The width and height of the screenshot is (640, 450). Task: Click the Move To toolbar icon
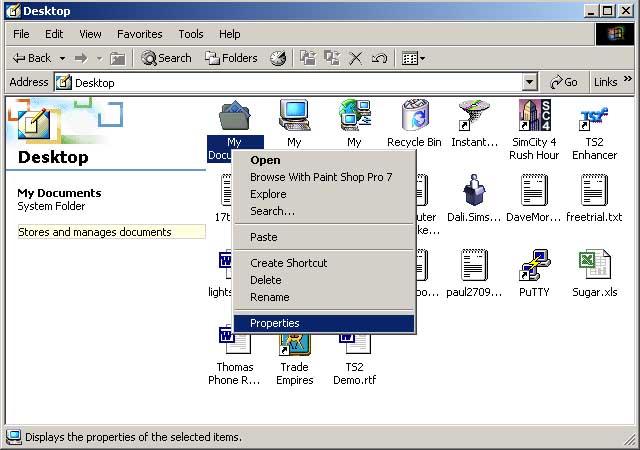coord(308,58)
